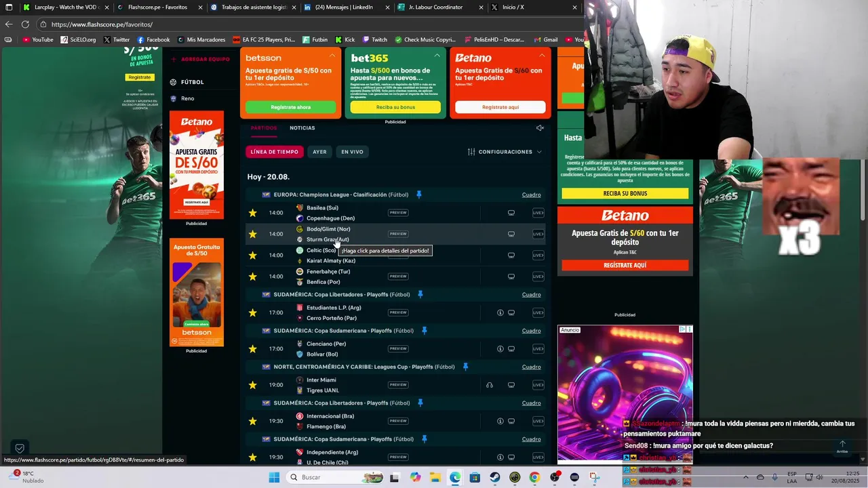Open YouTube bookmark in bookmarks bar
Image resolution: width=868 pixels, height=488 pixels.
pos(38,39)
